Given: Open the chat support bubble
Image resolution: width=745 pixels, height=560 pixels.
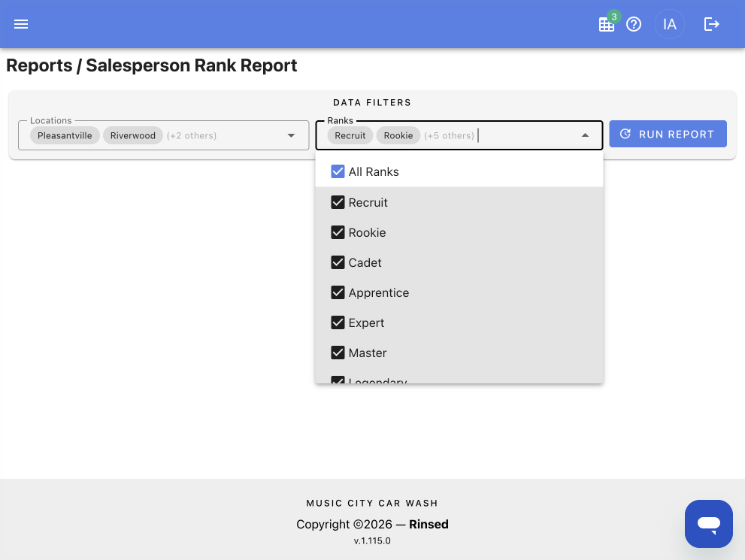Looking at the screenshot, I should pos(708,523).
